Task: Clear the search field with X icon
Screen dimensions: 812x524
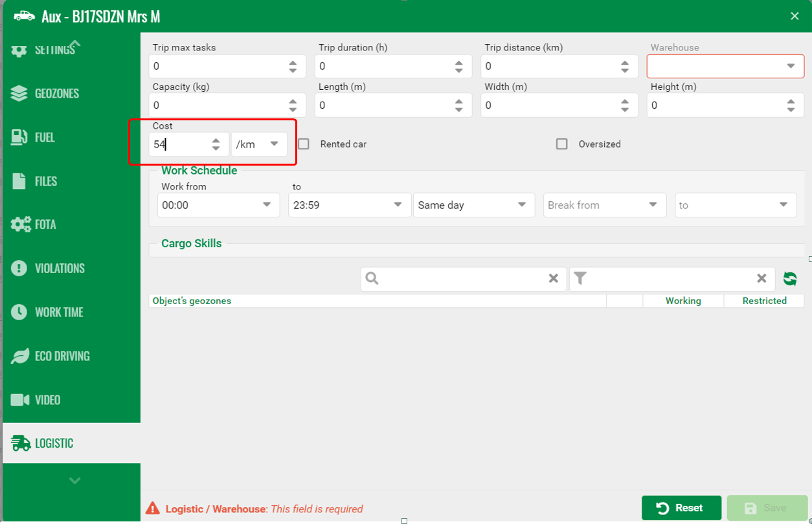Action: tap(553, 279)
